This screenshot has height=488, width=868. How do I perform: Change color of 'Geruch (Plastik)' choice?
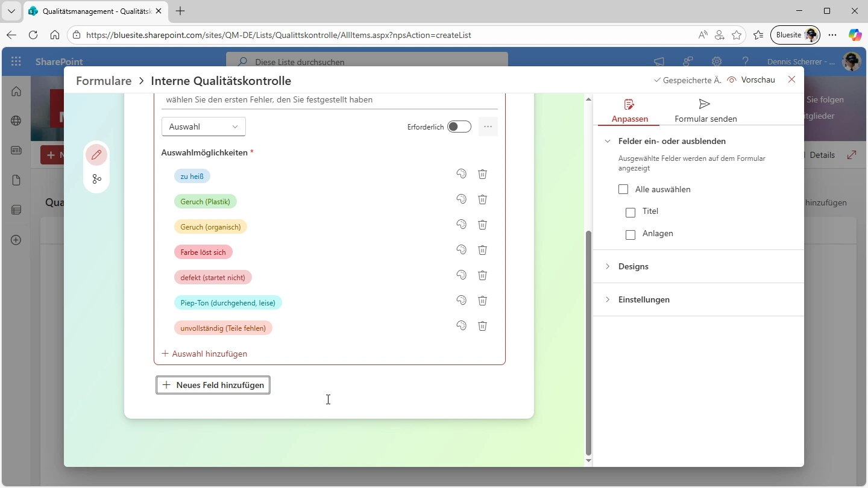click(x=461, y=199)
